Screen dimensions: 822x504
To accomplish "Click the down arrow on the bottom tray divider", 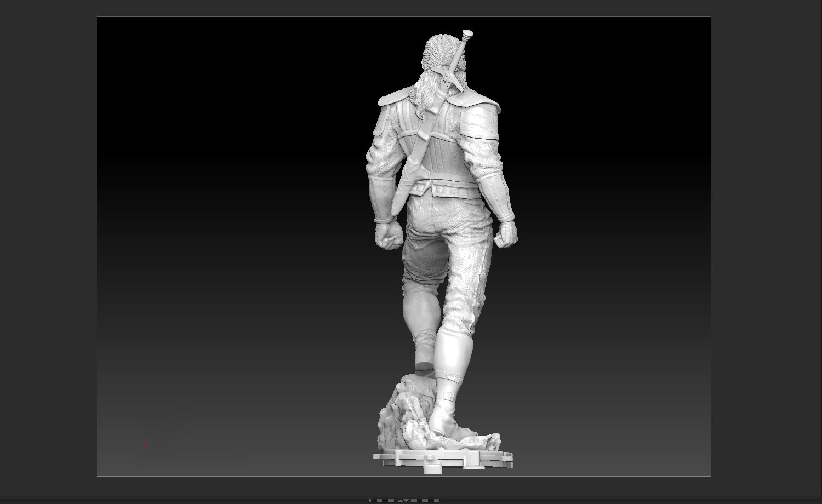I will [407, 501].
